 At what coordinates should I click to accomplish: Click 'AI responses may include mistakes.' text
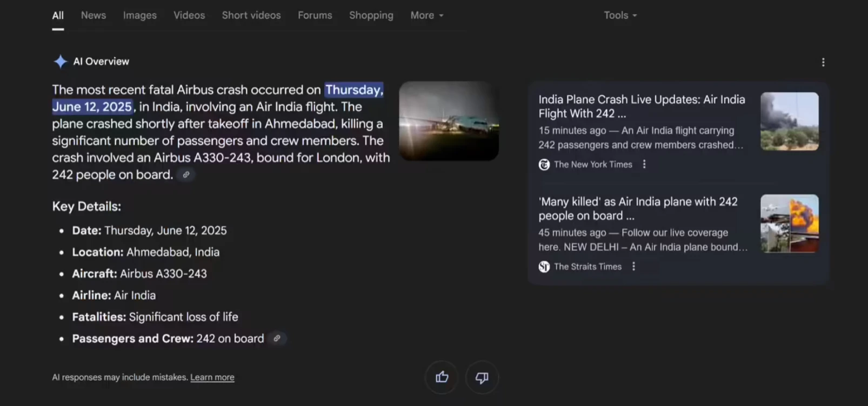(x=120, y=377)
